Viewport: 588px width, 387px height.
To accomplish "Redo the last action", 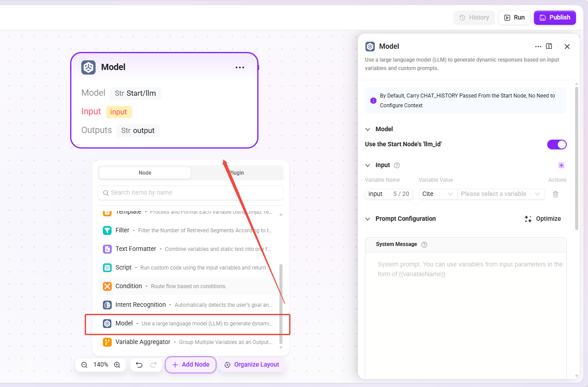I will tap(153, 365).
